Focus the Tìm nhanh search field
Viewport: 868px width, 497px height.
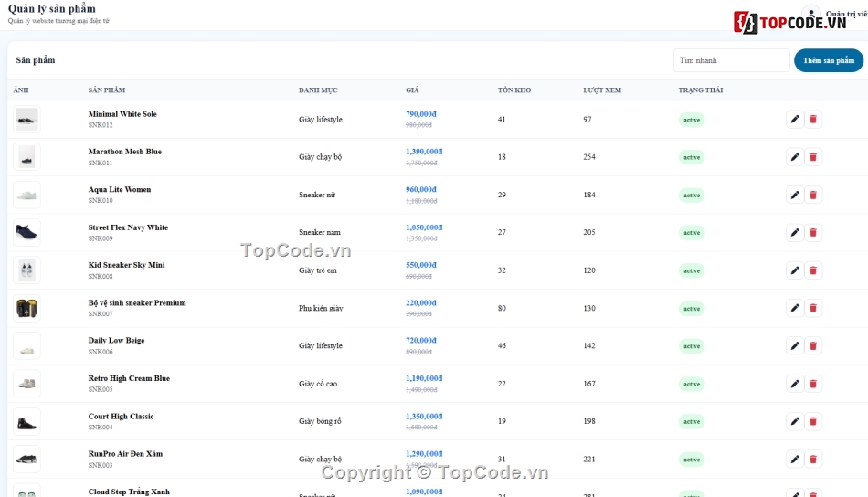click(x=731, y=60)
